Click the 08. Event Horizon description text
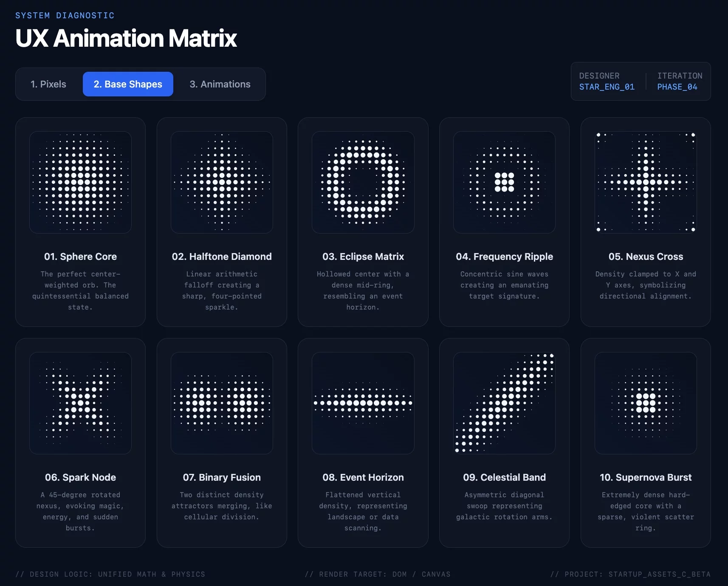This screenshot has height=586, width=728. click(363, 511)
